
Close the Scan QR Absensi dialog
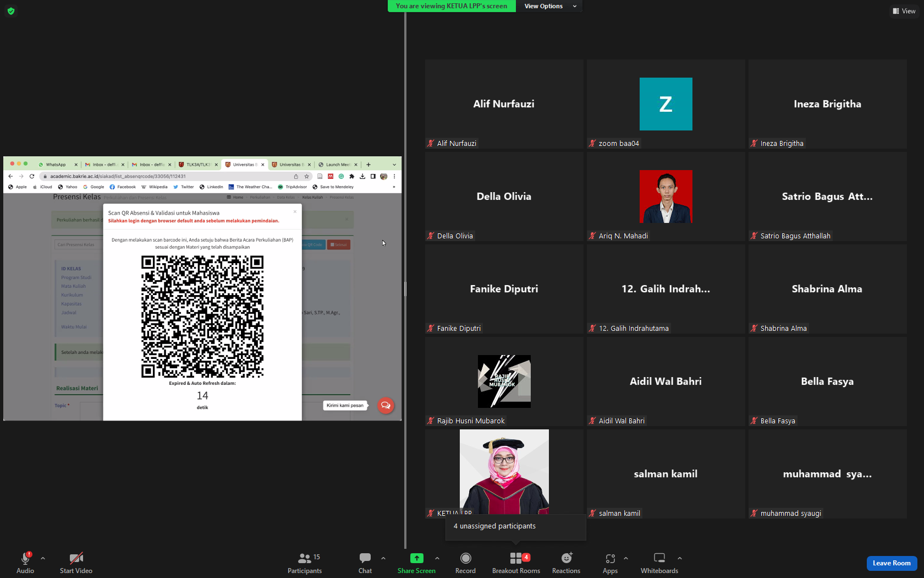[295, 211]
